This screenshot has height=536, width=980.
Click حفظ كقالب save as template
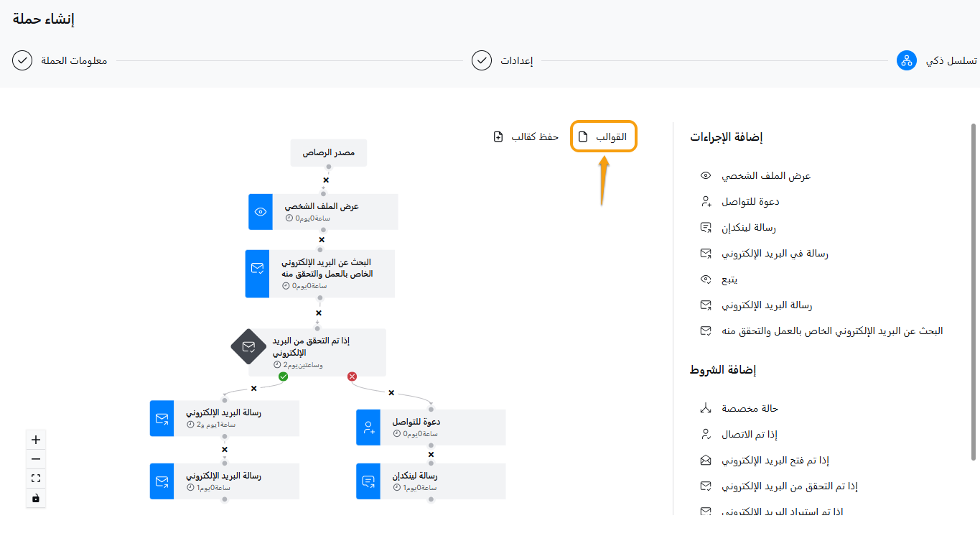526,137
